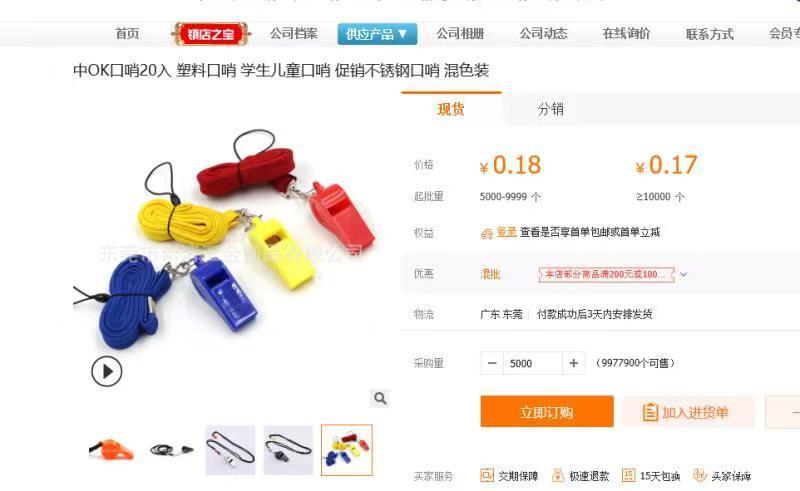The height and width of the screenshot is (491, 800).
Task: Click the 15天包换 service icon
Action: 629,475
